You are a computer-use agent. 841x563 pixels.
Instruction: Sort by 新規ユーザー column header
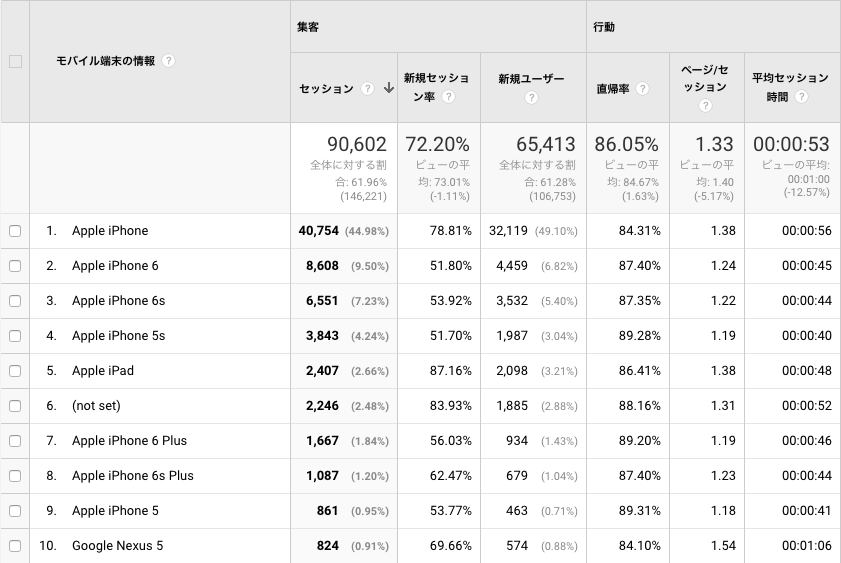pyautogui.click(x=531, y=79)
